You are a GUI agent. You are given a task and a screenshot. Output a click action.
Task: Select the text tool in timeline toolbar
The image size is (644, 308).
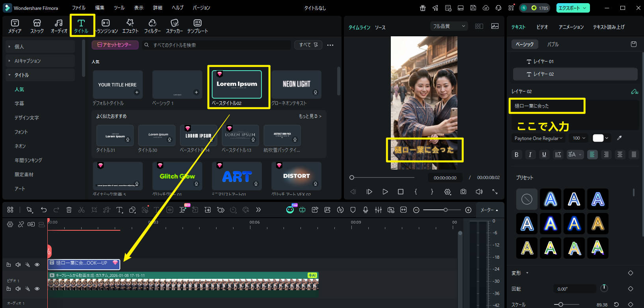(119, 210)
